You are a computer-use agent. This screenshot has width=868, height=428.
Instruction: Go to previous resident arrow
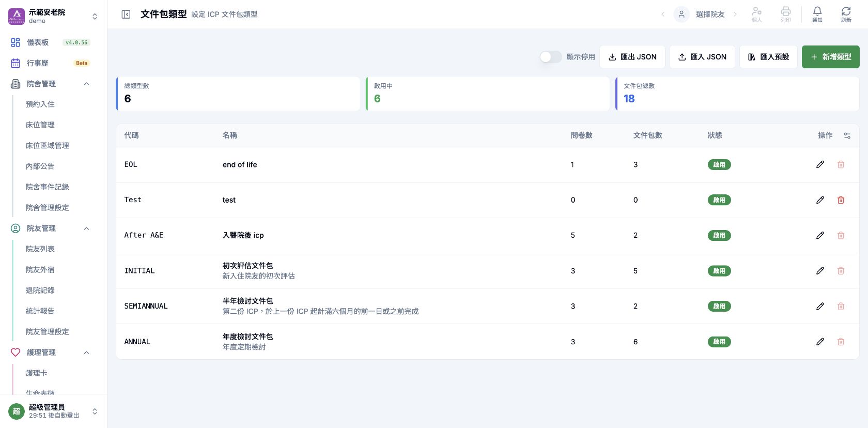(x=663, y=14)
